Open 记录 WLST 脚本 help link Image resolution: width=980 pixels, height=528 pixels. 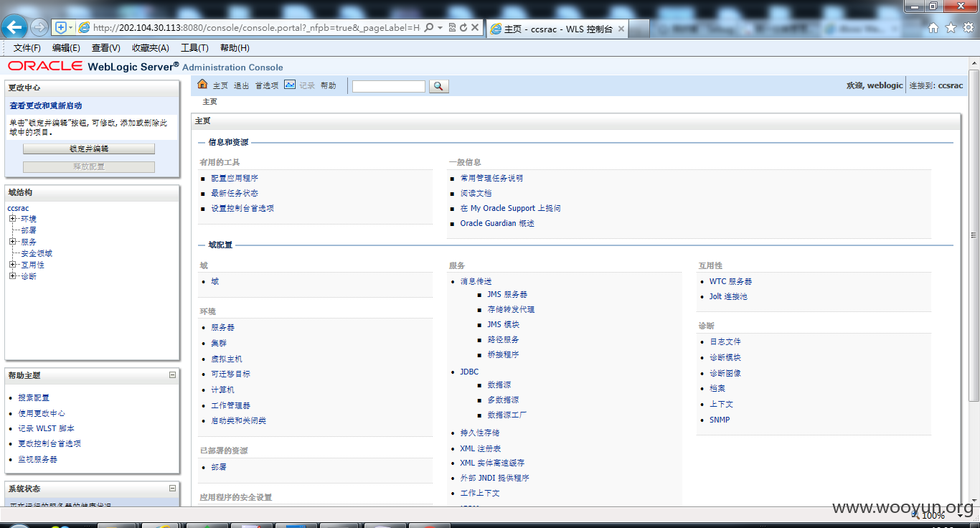46,428
